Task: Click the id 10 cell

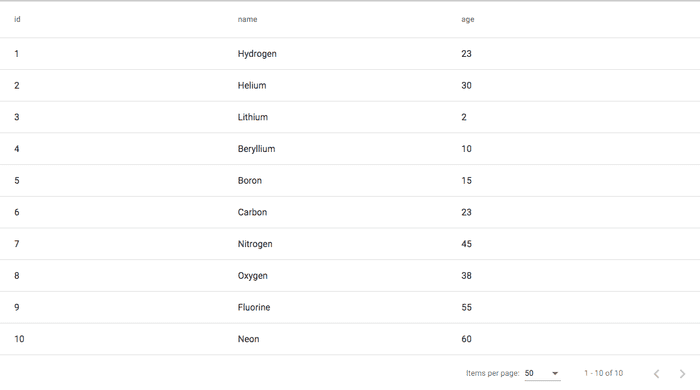Action: 19,339
